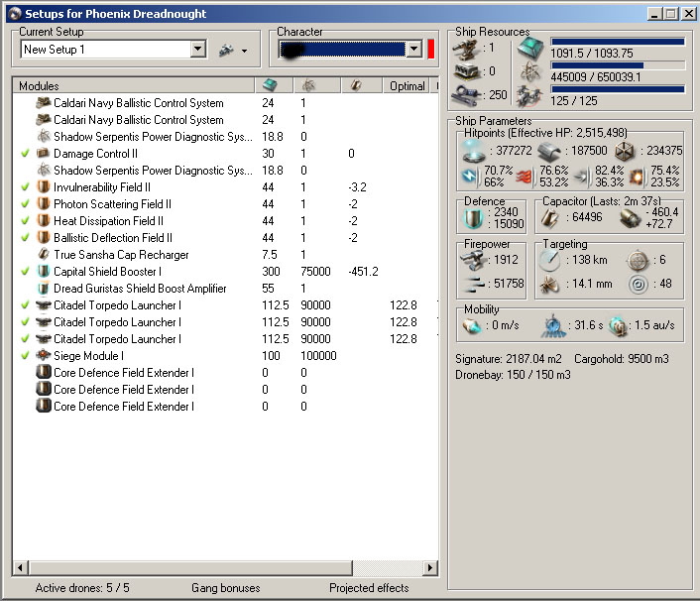The height and width of the screenshot is (601, 700).
Task: Click the explosive resistance icon showing 75.4%
Action: (638, 177)
